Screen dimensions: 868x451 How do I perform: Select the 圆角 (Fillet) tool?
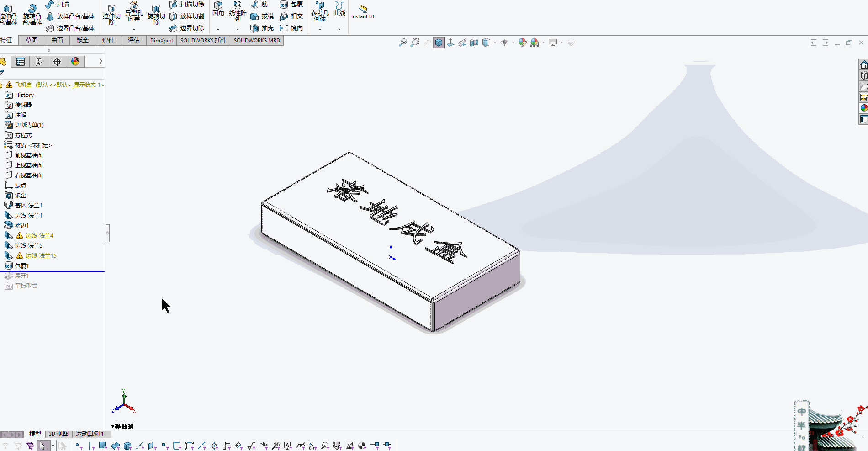coord(218,8)
